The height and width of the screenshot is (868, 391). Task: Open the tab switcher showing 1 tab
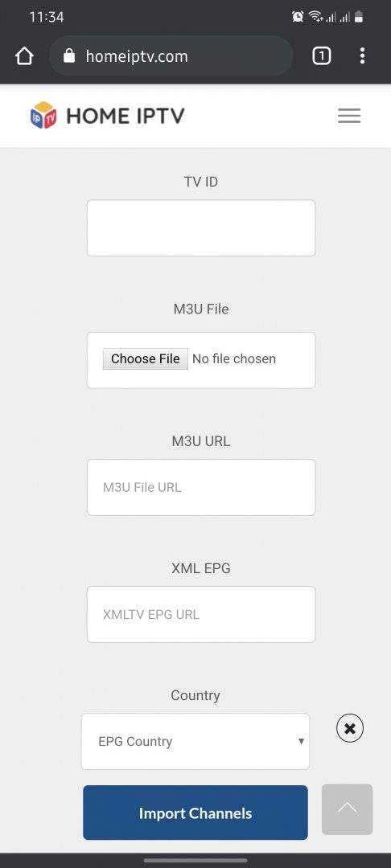tap(322, 56)
